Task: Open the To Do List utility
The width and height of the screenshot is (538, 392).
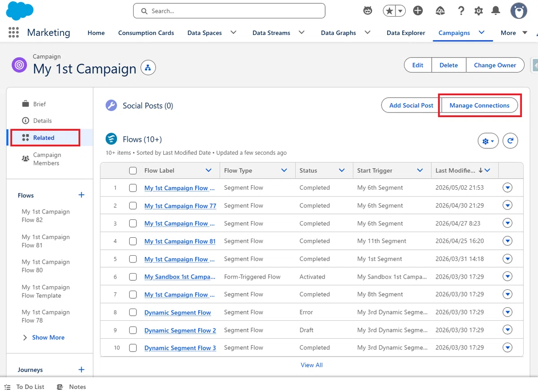Action: (24, 387)
